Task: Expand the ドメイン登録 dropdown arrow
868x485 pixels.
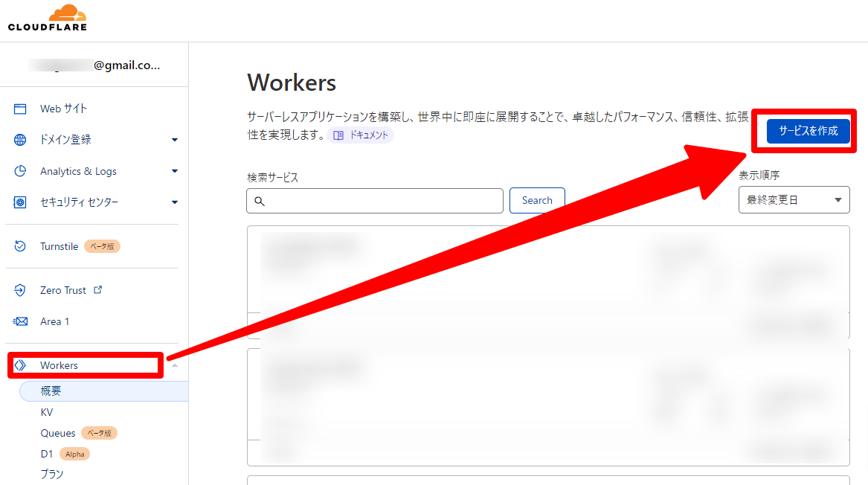Action: [174, 140]
